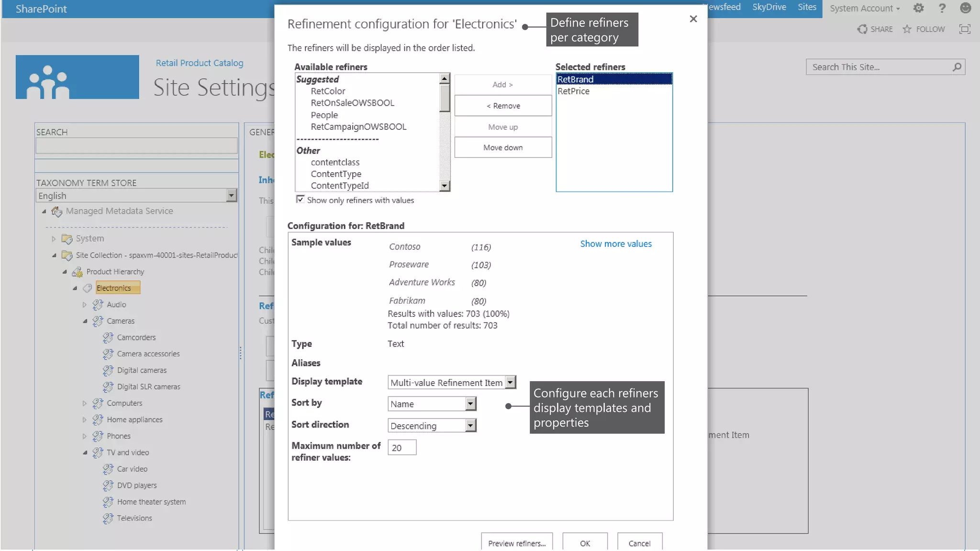The image size is (980, 551).
Task: Expand the Phones tree node
Action: pos(84,436)
